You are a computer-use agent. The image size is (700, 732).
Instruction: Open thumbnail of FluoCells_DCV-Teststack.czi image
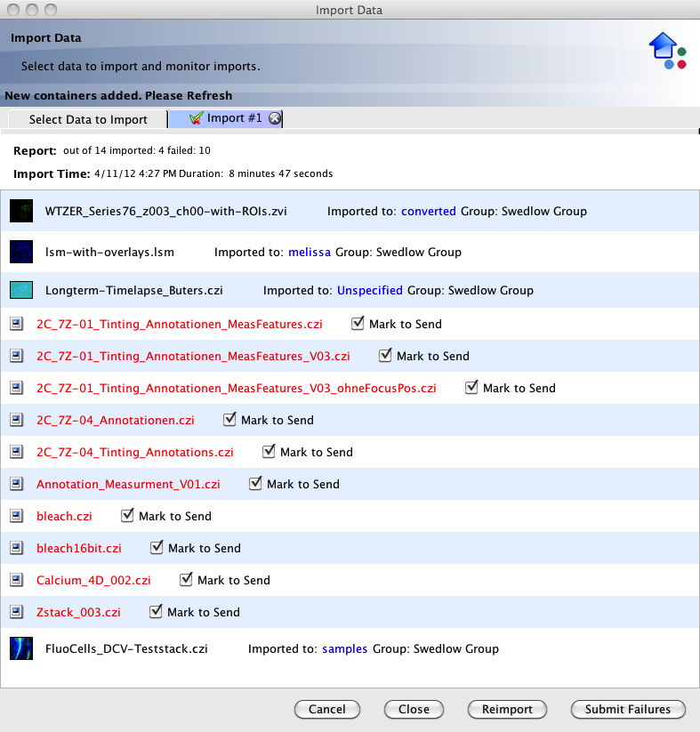tap(21, 648)
